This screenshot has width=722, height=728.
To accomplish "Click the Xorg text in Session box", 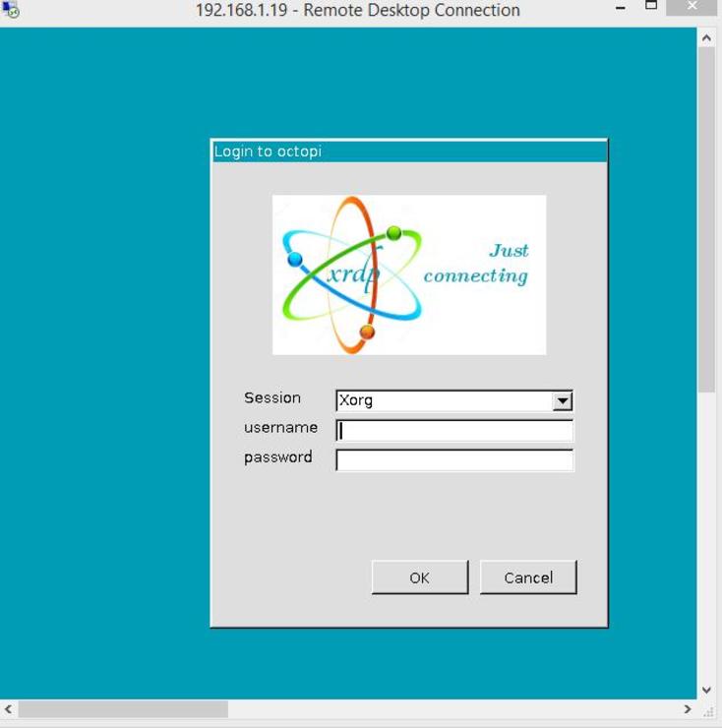I will [x=356, y=401].
